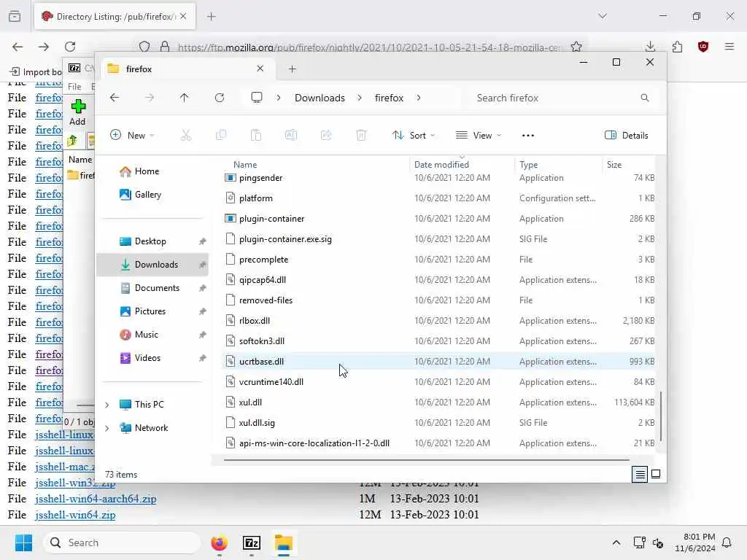Select Pictures in the navigation pane

(152, 311)
